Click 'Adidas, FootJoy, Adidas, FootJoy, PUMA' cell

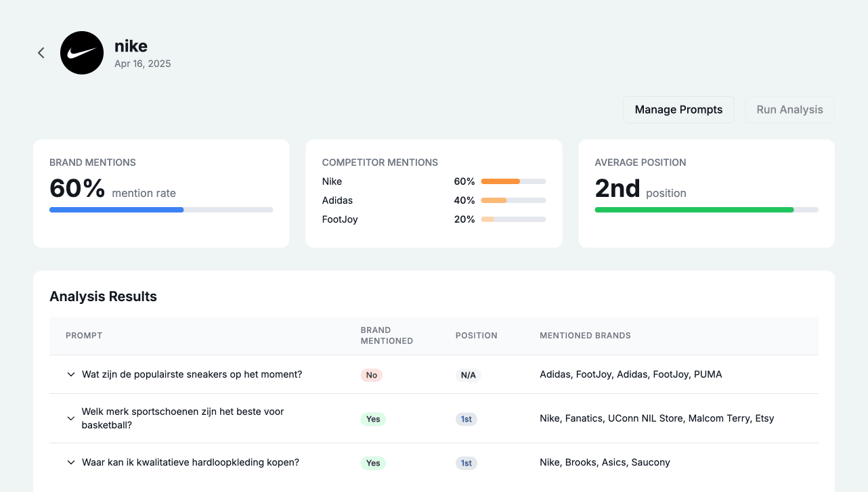tap(631, 374)
